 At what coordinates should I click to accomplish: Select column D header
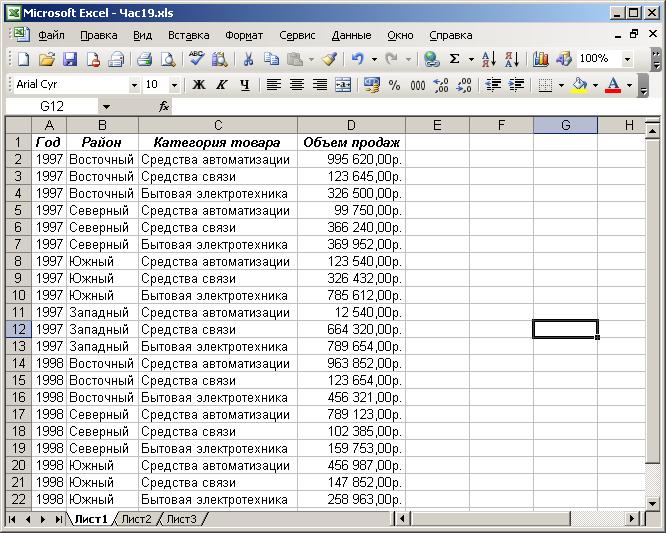pyautogui.click(x=351, y=125)
